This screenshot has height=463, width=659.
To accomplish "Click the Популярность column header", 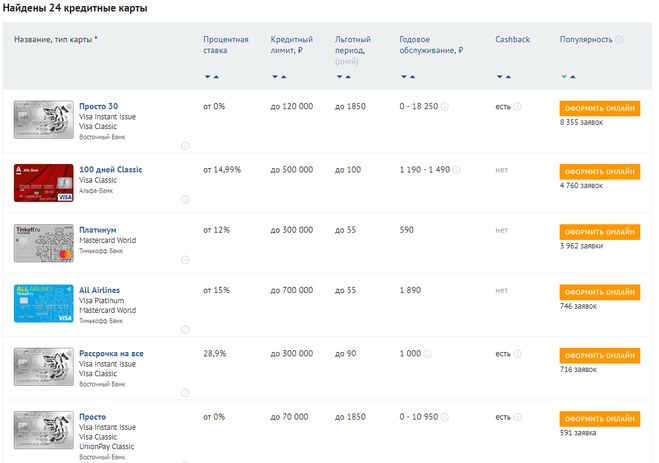I will coord(586,39).
